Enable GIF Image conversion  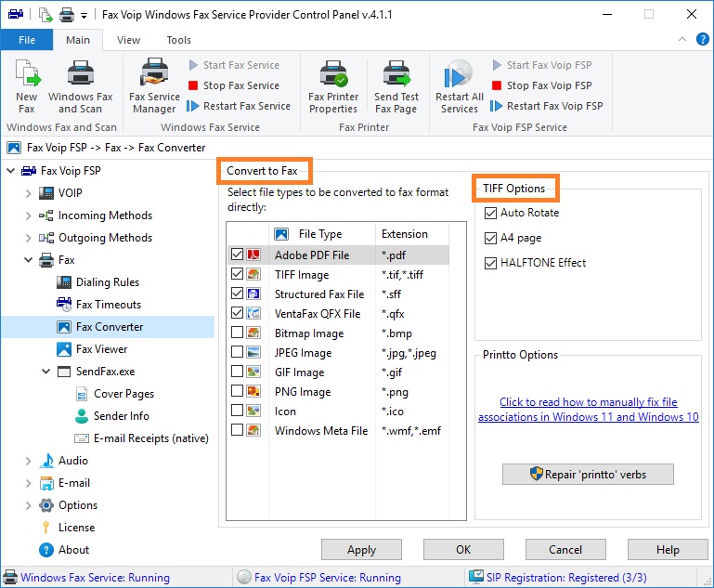click(237, 372)
